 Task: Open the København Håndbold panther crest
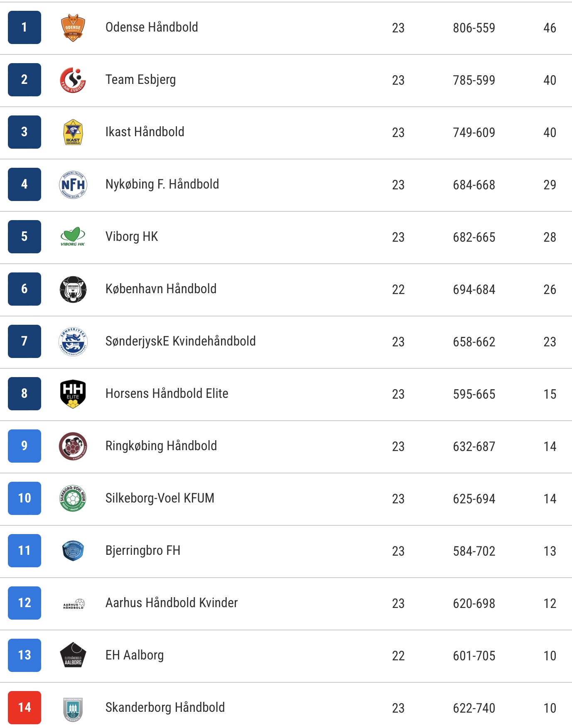(x=73, y=289)
